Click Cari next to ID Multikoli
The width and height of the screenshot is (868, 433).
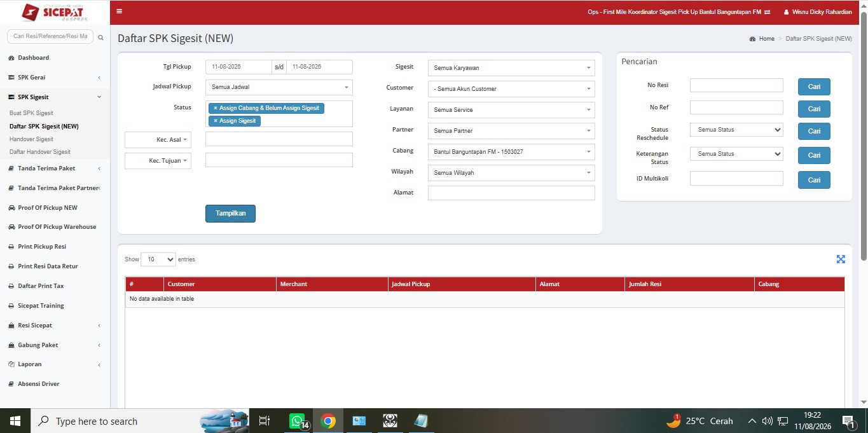pyautogui.click(x=814, y=180)
